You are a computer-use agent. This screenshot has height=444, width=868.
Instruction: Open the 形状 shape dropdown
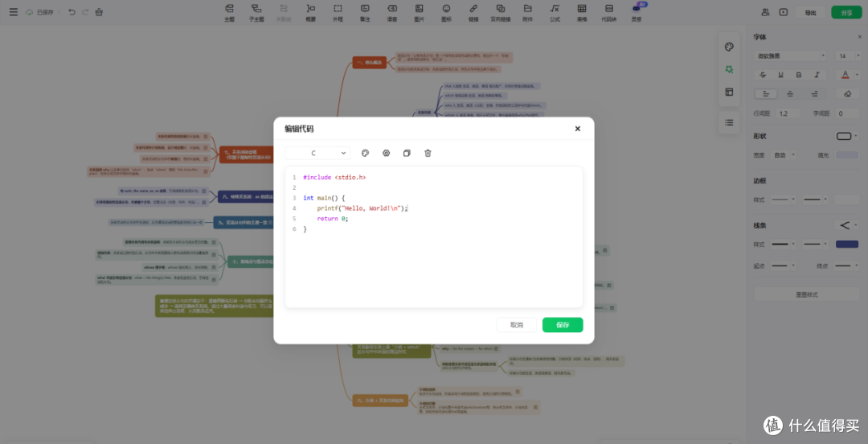point(847,137)
